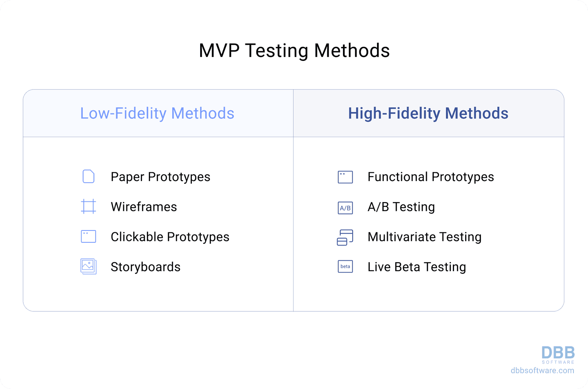Click the MVP Testing Methods title
Screen dimensions: 588x389
pos(294,51)
